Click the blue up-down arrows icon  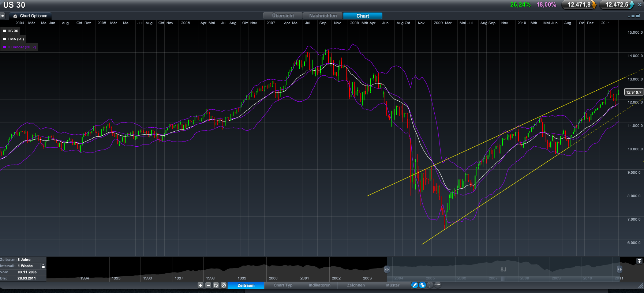(422, 285)
